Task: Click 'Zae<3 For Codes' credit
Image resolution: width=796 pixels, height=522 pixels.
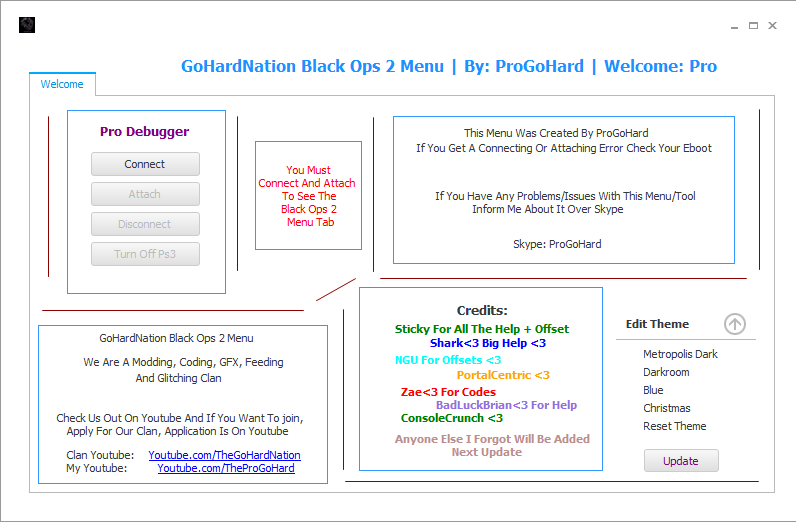Action: click(x=448, y=392)
